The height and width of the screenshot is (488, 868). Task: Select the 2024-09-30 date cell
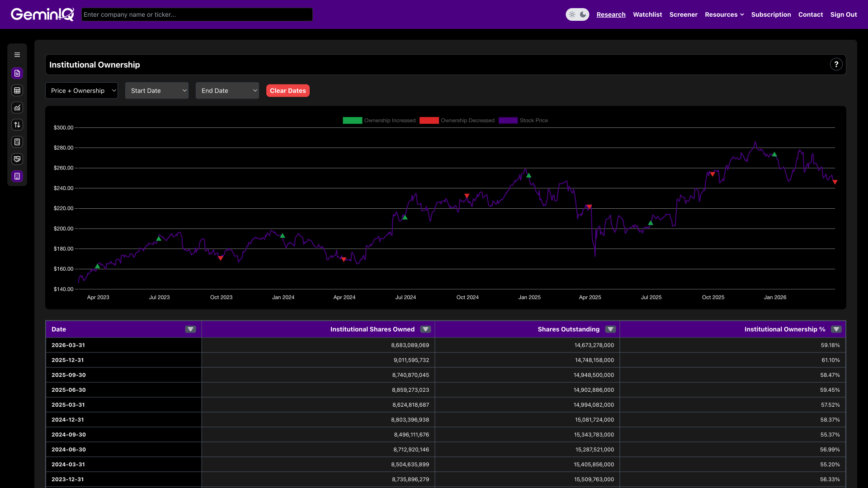pos(123,435)
